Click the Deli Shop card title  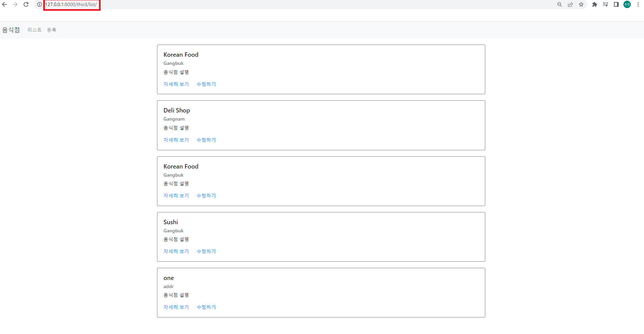(177, 110)
